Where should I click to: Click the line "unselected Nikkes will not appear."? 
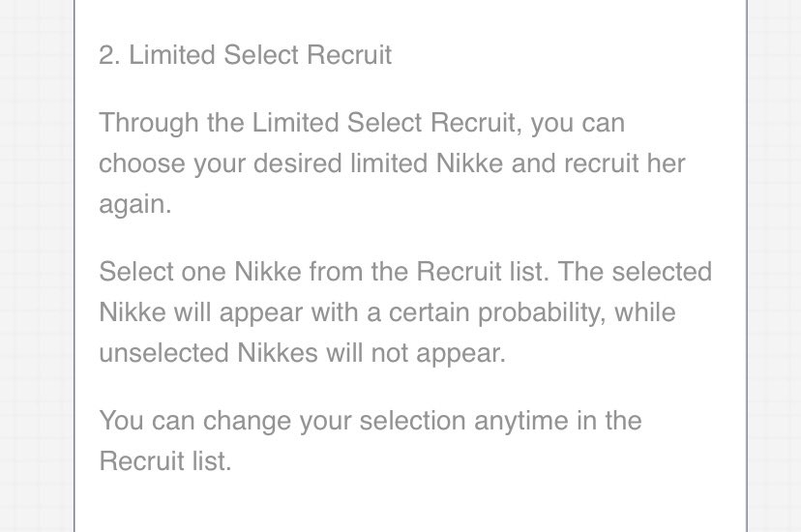[x=302, y=353]
